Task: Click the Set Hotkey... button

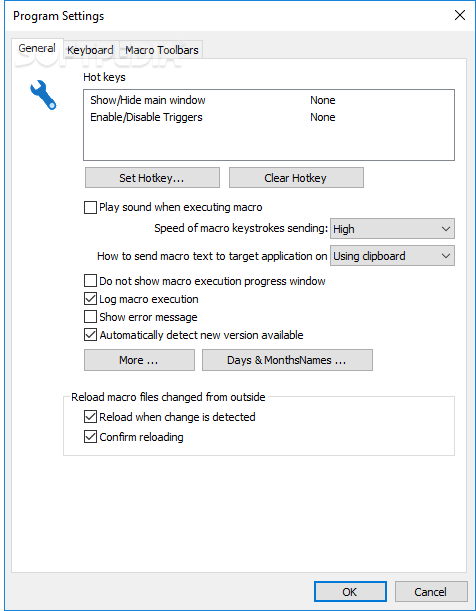Action: (152, 178)
